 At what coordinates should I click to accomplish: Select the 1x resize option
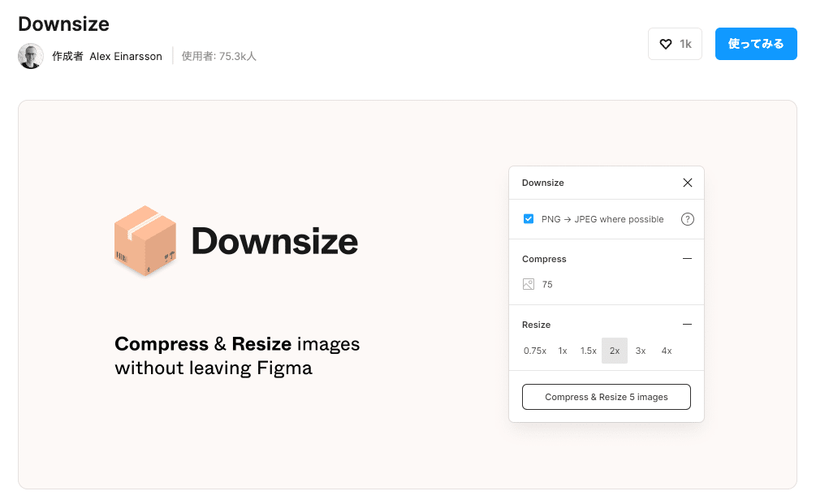pos(563,351)
